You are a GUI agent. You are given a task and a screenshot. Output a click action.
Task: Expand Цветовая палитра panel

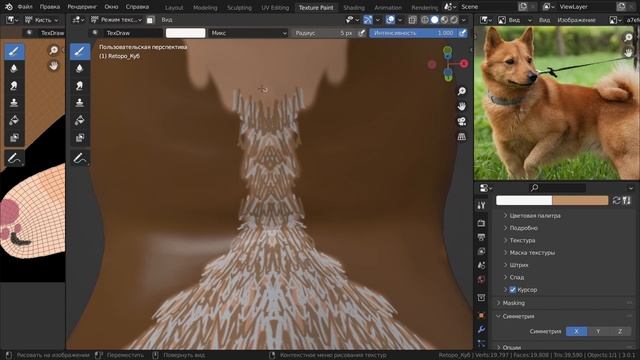pyautogui.click(x=535, y=216)
